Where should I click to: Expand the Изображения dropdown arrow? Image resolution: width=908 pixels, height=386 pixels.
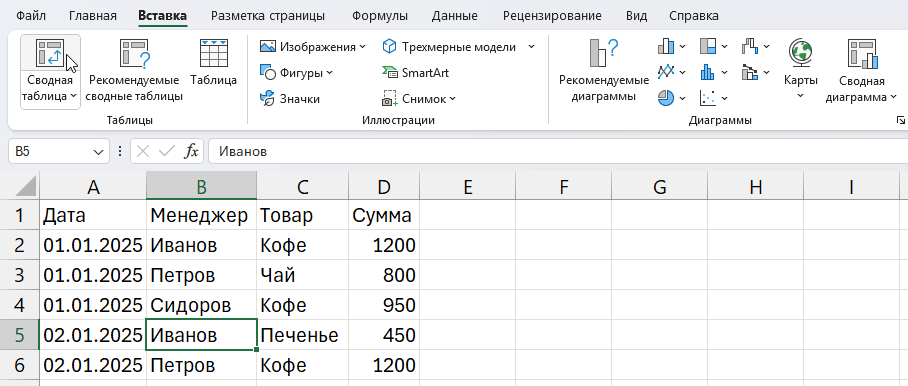pyautogui.click(x=363, y=47)
